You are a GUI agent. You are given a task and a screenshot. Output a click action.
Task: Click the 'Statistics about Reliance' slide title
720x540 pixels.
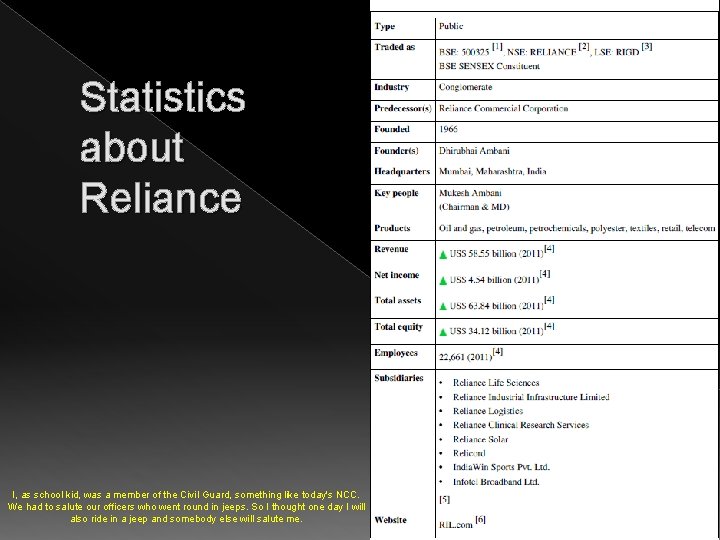click(x=163, y=147)
